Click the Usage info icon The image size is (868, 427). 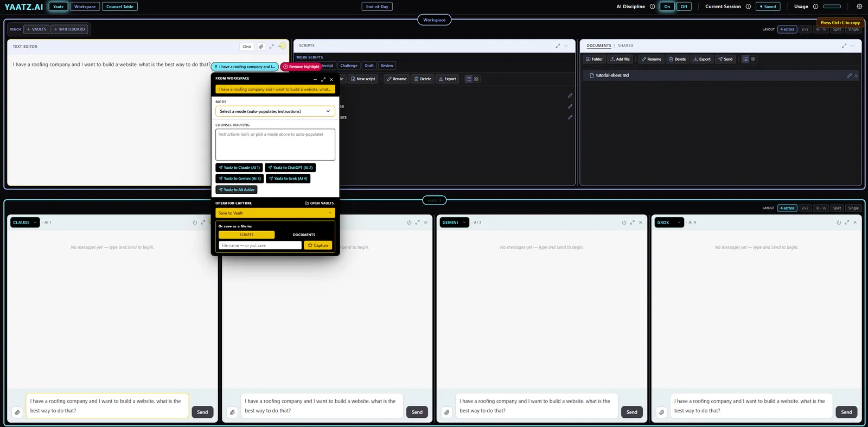tap(815, 7)
